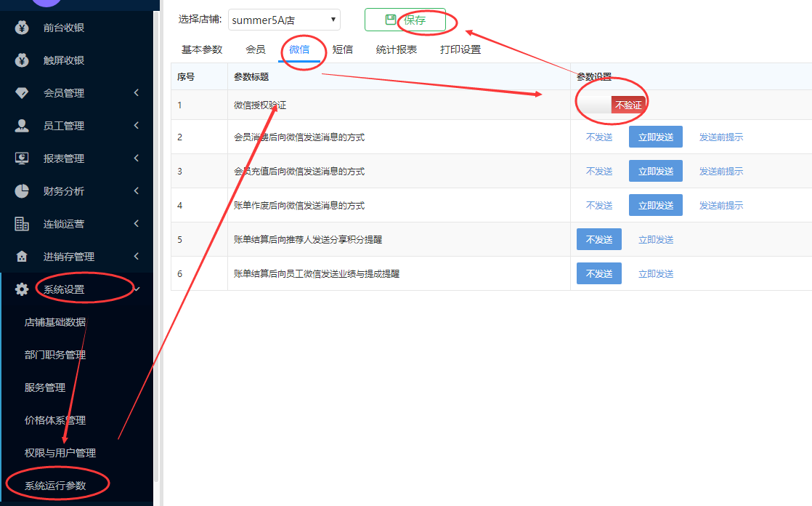
Task: Switch to the 基本参数 tab
Action: coord(202,49)
